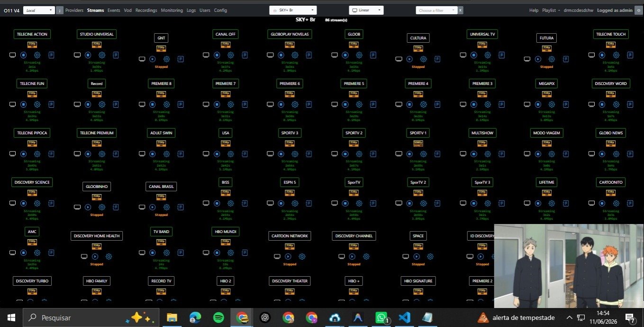The width and height of the screenshot is (644, 327).
Task: Click the LIFETIME stream name
Action: click(x=546, y=182)
